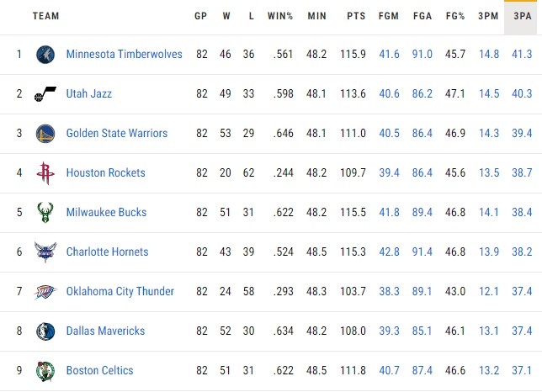Click the Golden State Warriors logo
The height and width of the screenshot is (392, 542).
click(x=45, y=134)
